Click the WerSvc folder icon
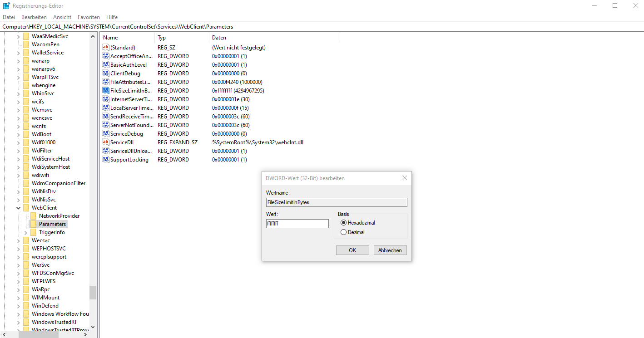Viewport: 644px width, 338px height. tap(26, 265)
